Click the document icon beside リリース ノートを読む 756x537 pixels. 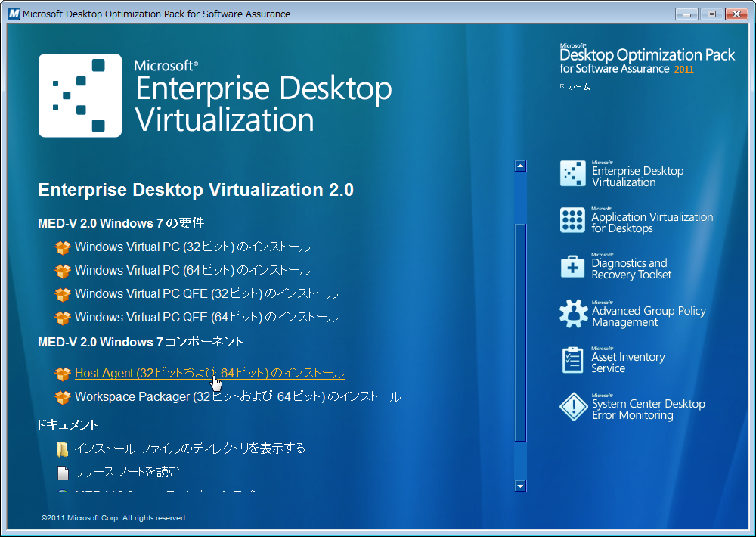coord(63,473)
